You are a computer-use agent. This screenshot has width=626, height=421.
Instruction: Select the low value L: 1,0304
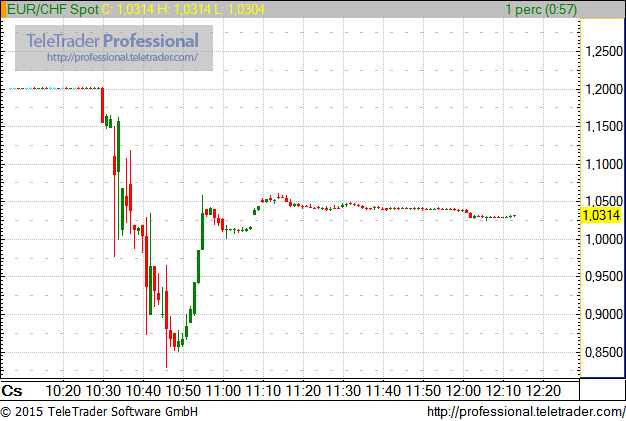[x=240, y=9]
